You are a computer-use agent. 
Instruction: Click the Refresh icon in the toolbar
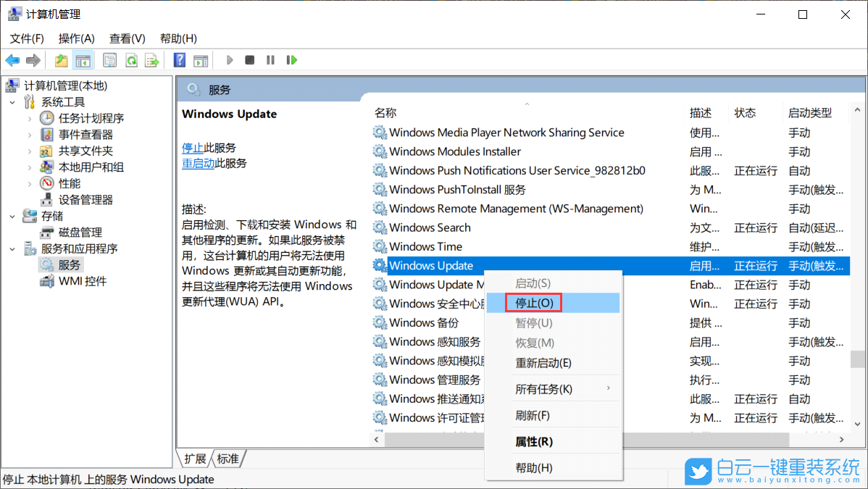[x=131, y=60]
